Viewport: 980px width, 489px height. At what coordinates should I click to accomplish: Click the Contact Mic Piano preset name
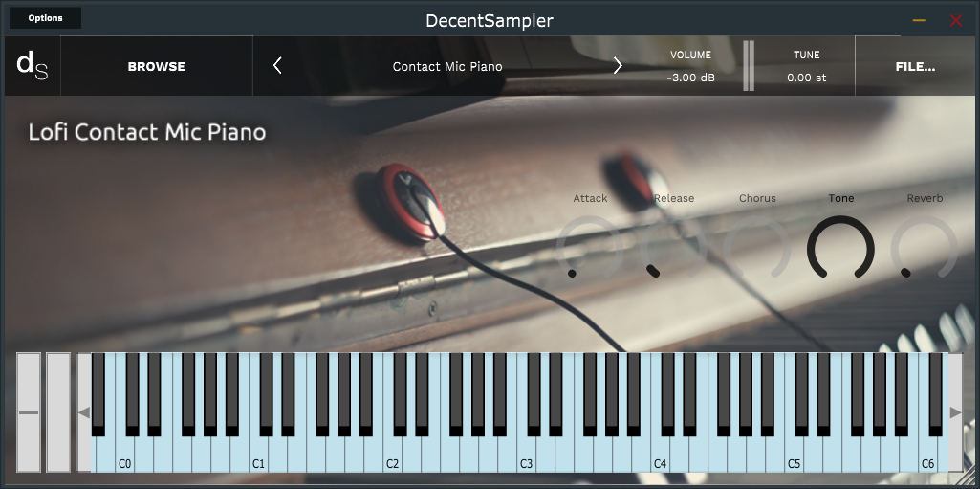pos(447,66)
